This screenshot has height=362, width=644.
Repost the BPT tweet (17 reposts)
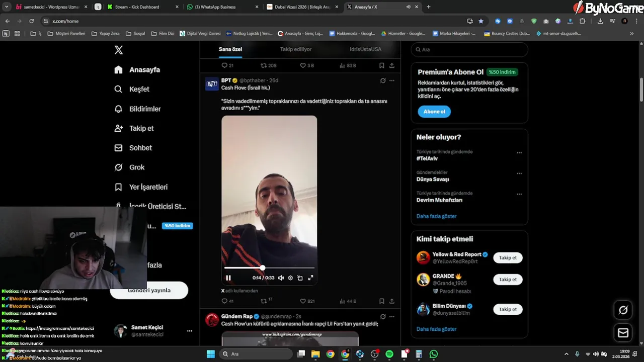[266, 301]
